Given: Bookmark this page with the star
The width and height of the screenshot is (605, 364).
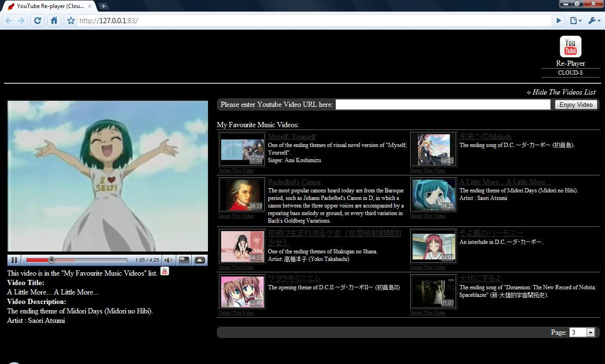Looking at the screenshot, I should coord(71,20).
